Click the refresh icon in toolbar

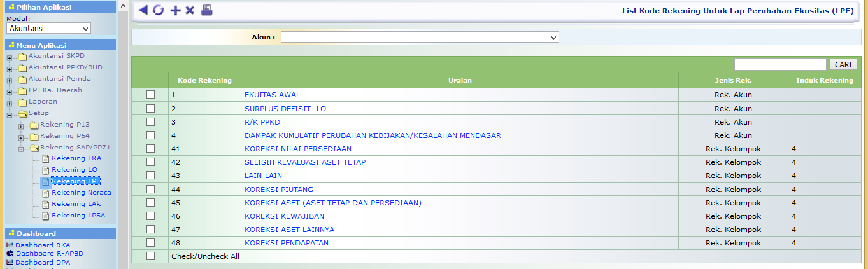click(158, 10)
